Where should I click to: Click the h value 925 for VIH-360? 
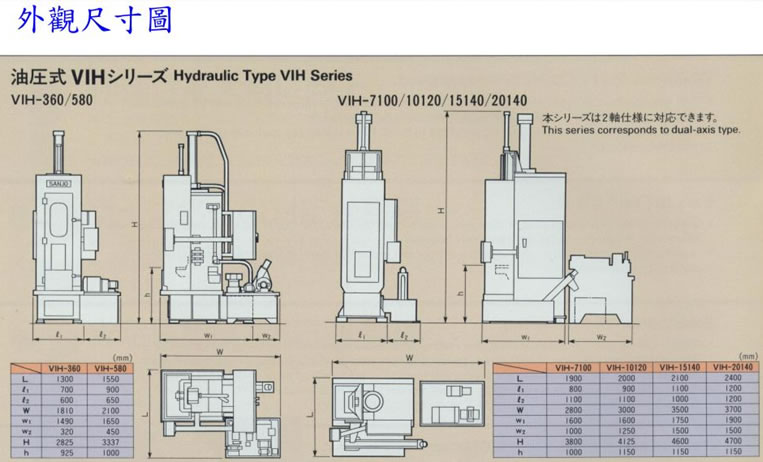[x=67, y=453]
